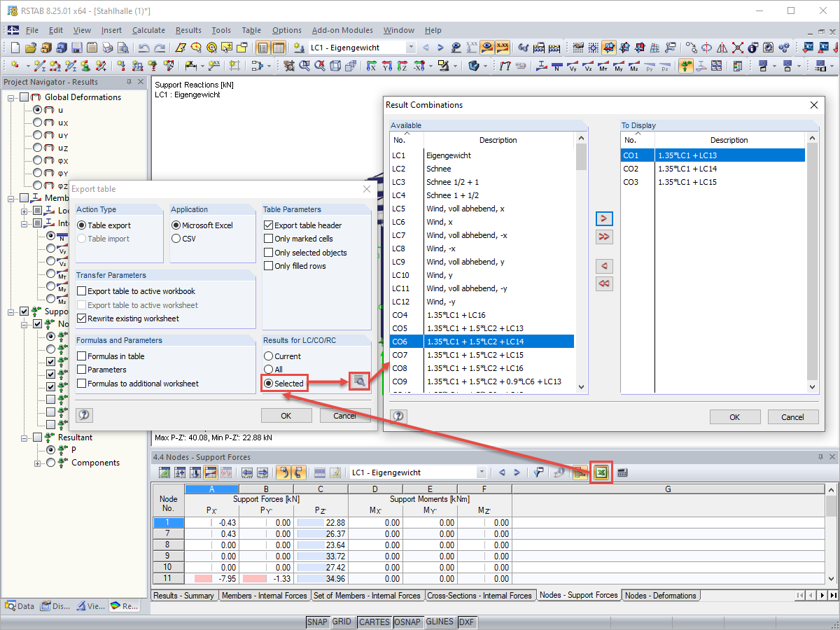The width and height of the screenshot is (840, 630).
Task: Open the Calculate menu
Action: point(148,30)
